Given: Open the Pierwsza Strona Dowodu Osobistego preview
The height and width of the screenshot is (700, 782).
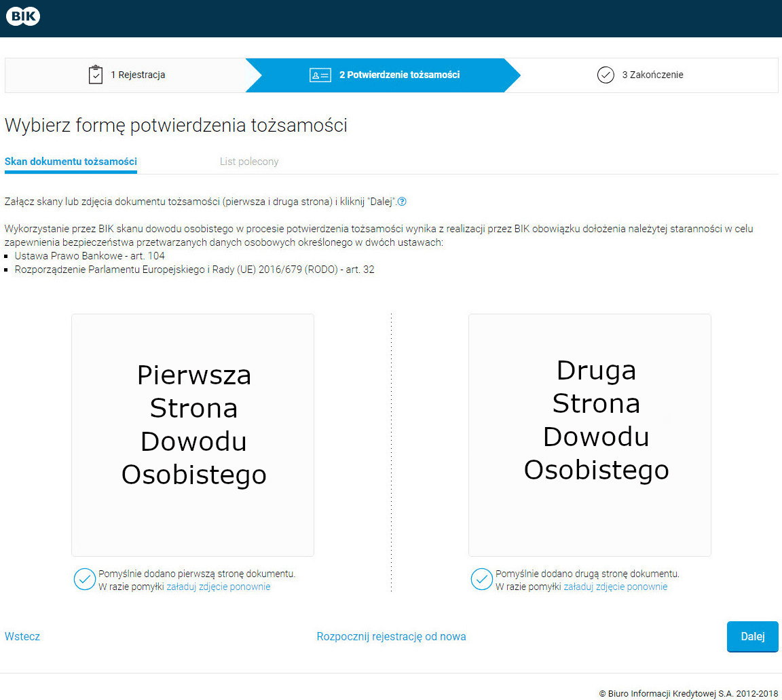Looking at the screenshot, I should click(x=193, y=435).
